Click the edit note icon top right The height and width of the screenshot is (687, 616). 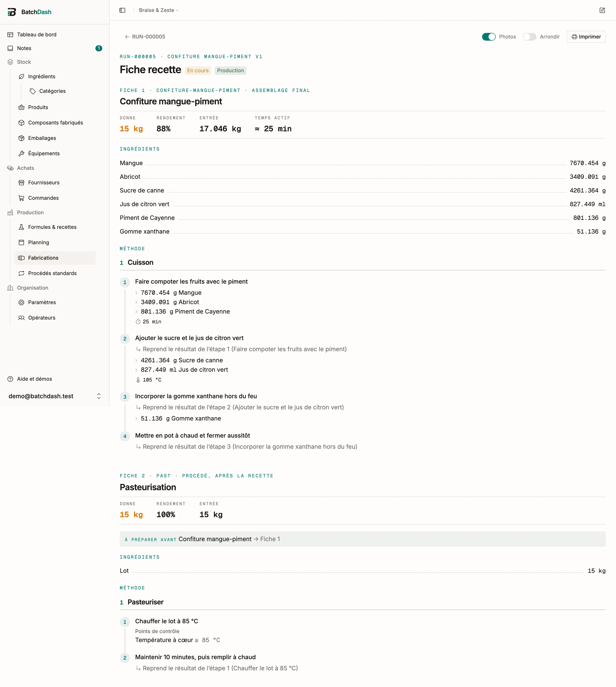602,10
